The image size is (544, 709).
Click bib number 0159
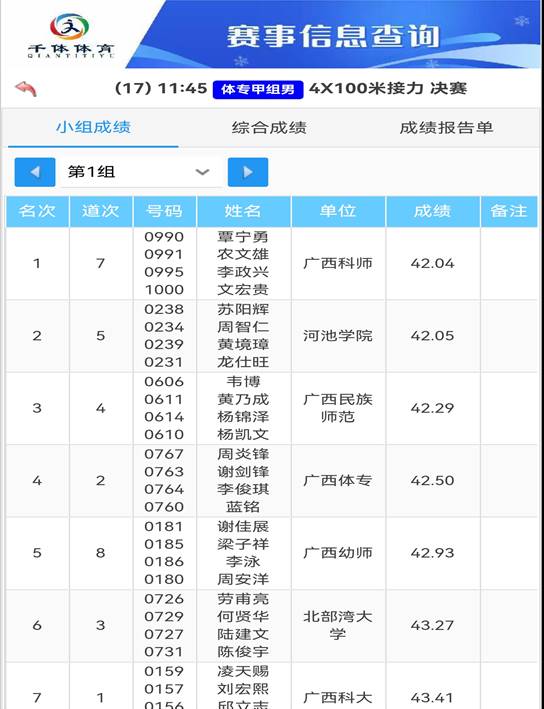click(x=164, y=671)
